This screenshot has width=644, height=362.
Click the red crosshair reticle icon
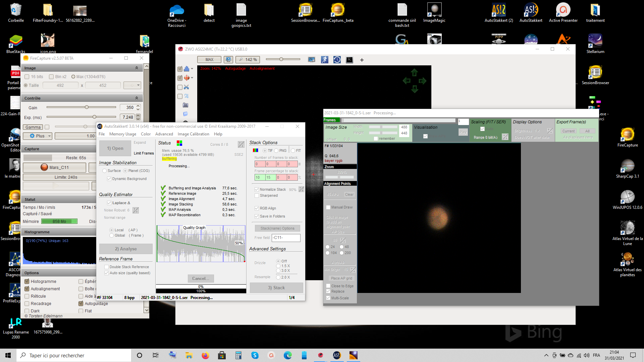[x=186, y=78]
